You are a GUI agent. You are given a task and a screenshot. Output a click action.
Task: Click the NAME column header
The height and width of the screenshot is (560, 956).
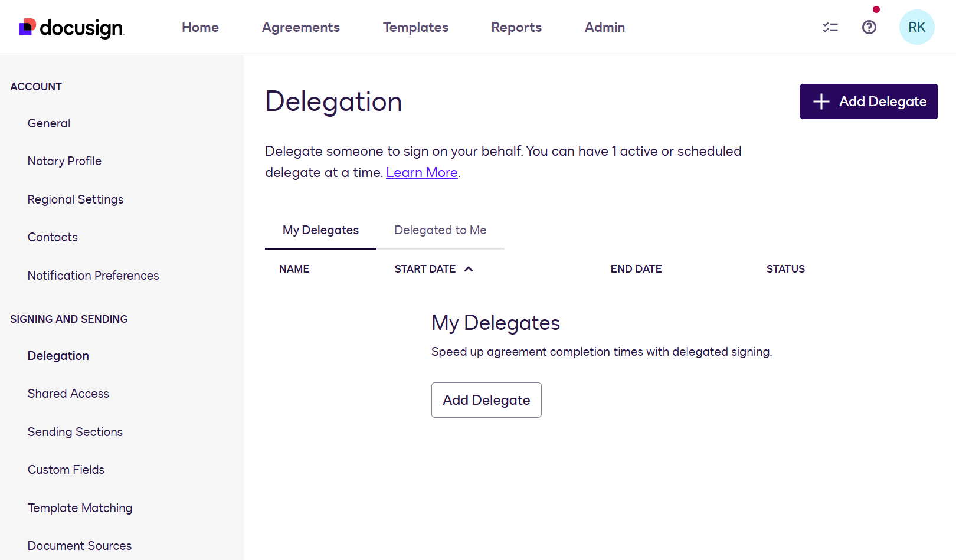294,269
